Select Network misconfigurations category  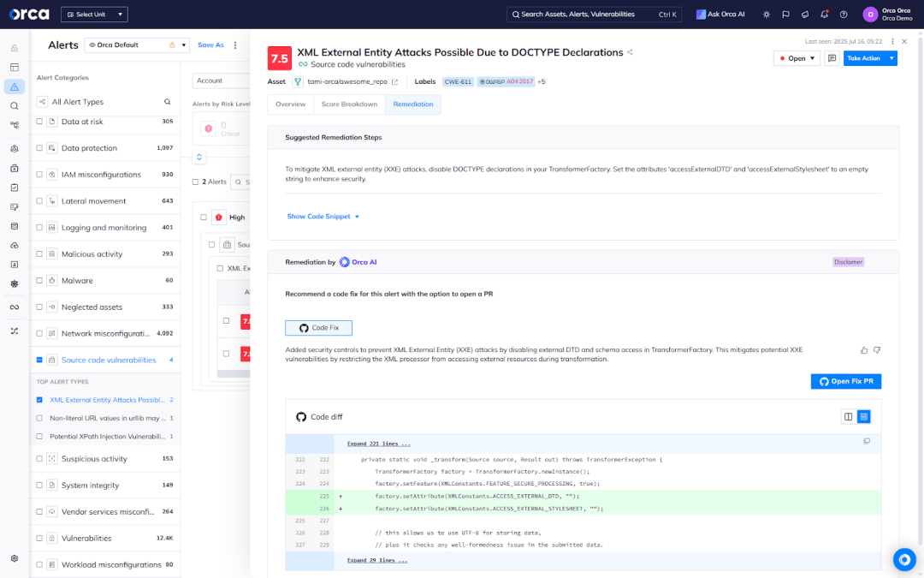click(105, 333)
